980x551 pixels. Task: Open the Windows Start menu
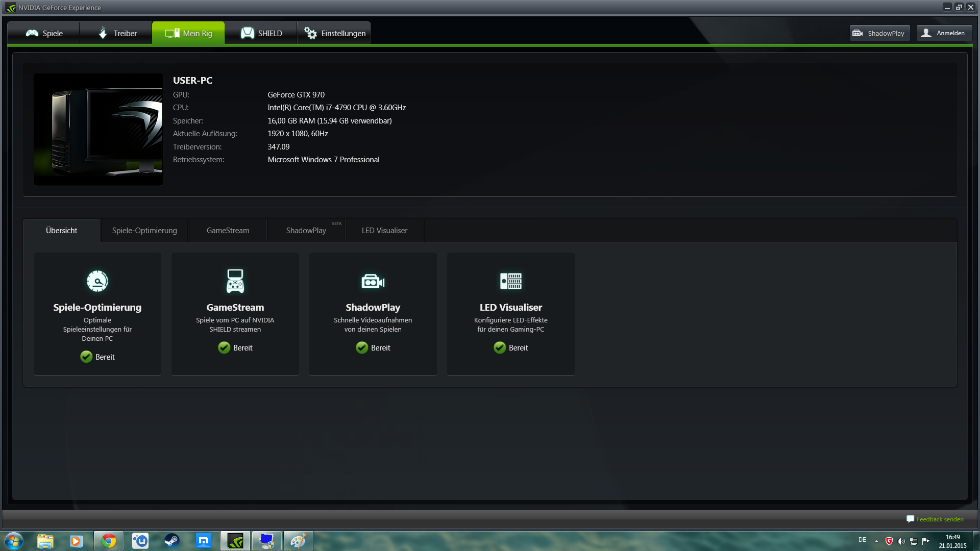click(x=14, y=541)
